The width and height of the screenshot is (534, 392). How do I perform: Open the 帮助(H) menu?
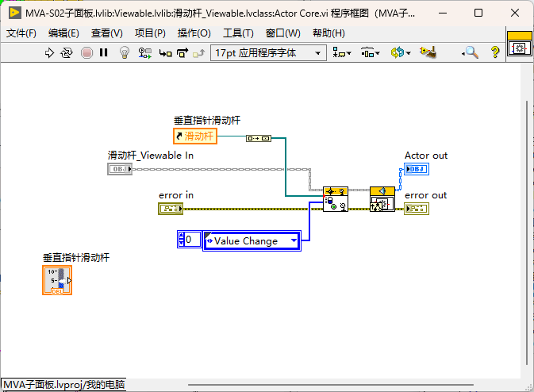328,33
